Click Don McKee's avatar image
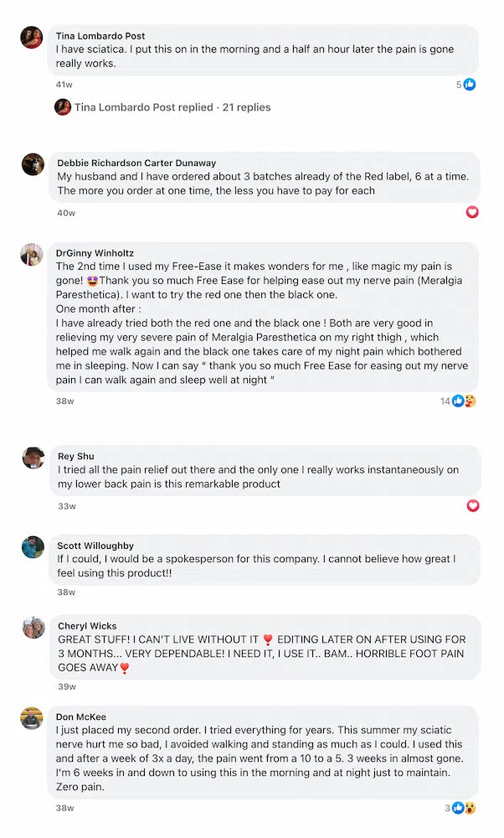504x838 pixels. (33, 719)
